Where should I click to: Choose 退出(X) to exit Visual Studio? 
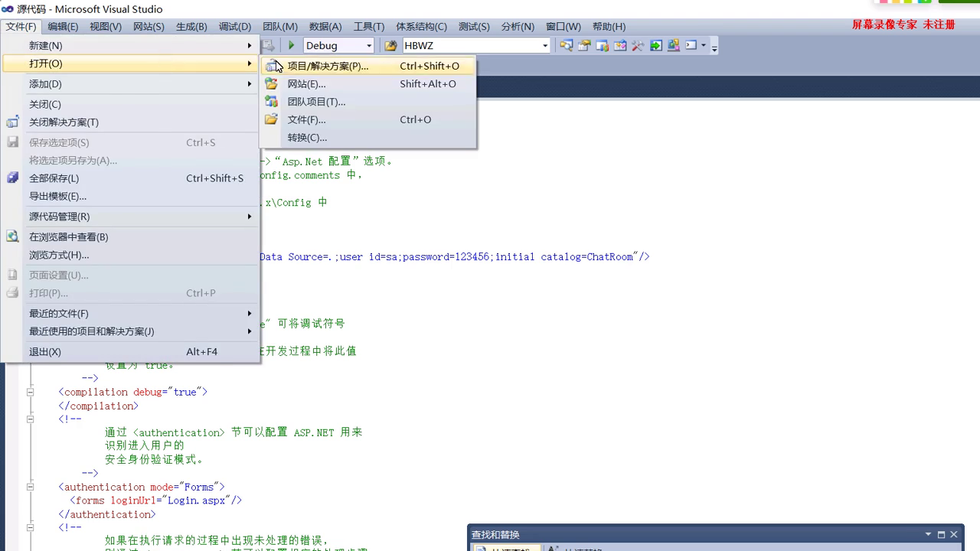click(130, 352)
